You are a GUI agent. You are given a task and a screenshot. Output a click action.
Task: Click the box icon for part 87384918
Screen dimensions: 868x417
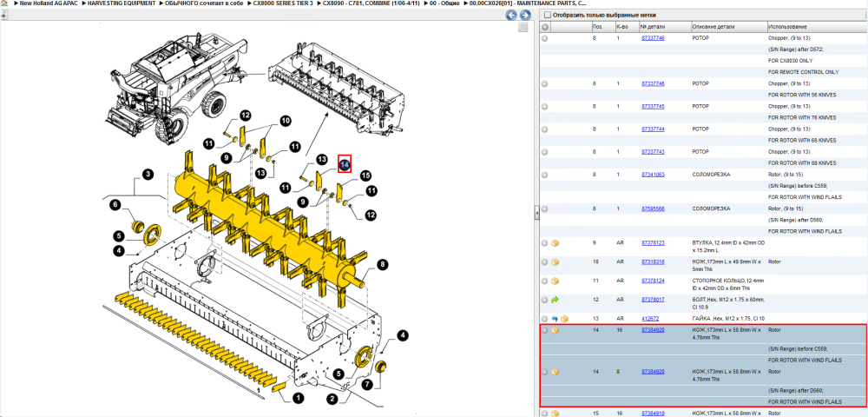pos(556,414)
